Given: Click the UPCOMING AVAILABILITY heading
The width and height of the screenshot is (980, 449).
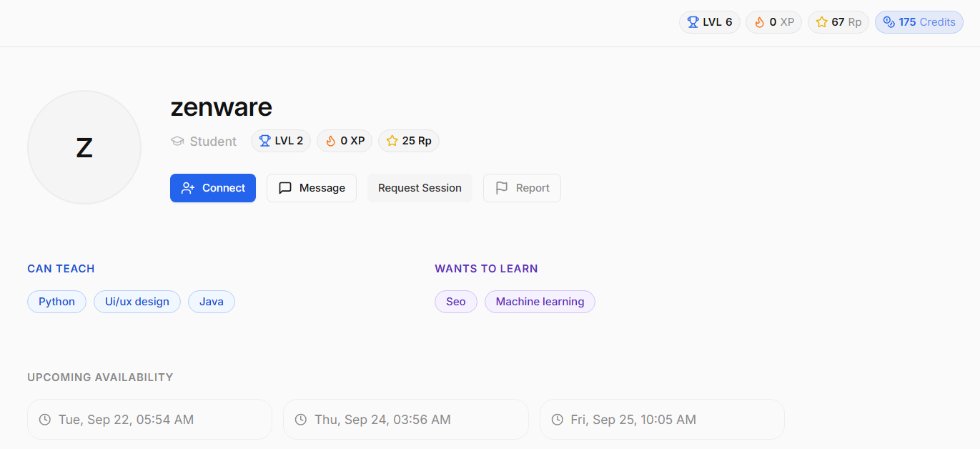Looking at the screenshot, I should click(x=100, y=378).
